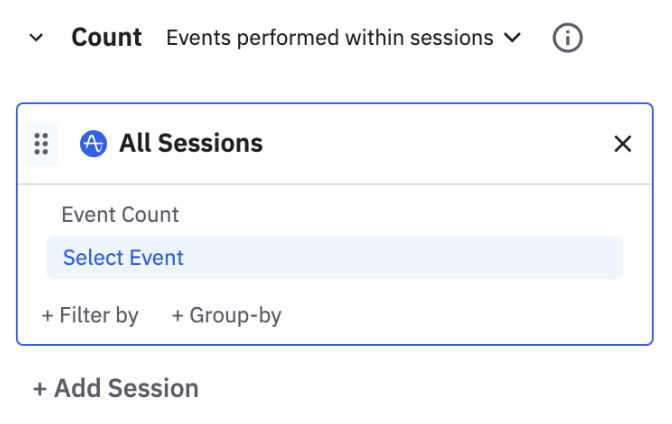This screenshot has height=424, width=672.
Task: Click empty header space right of All Sessions
Action: (x=430, y=144)
